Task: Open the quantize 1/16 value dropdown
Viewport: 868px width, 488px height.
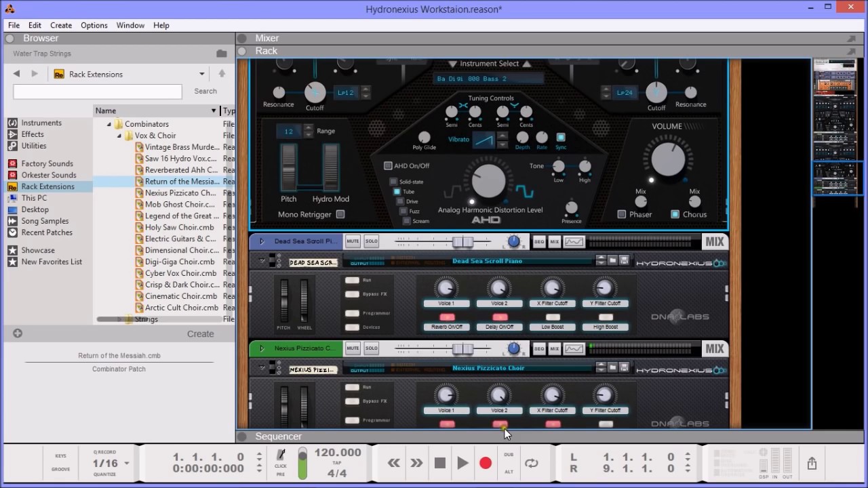Action: tap(126, 464)
